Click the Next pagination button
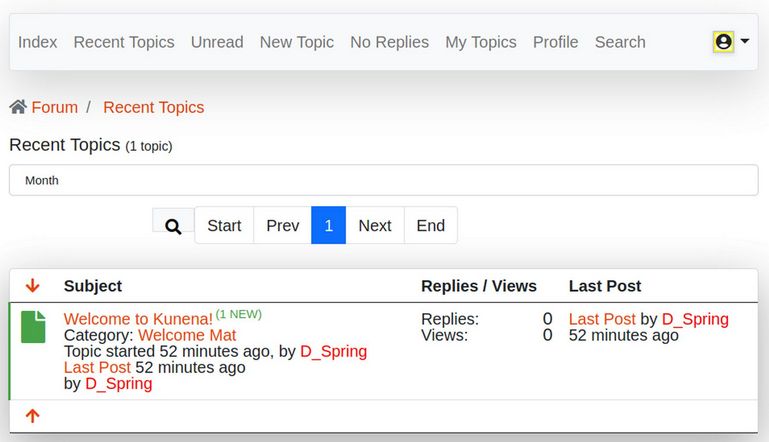Viewport: 769px width, 442px height. tap(375, 226)
